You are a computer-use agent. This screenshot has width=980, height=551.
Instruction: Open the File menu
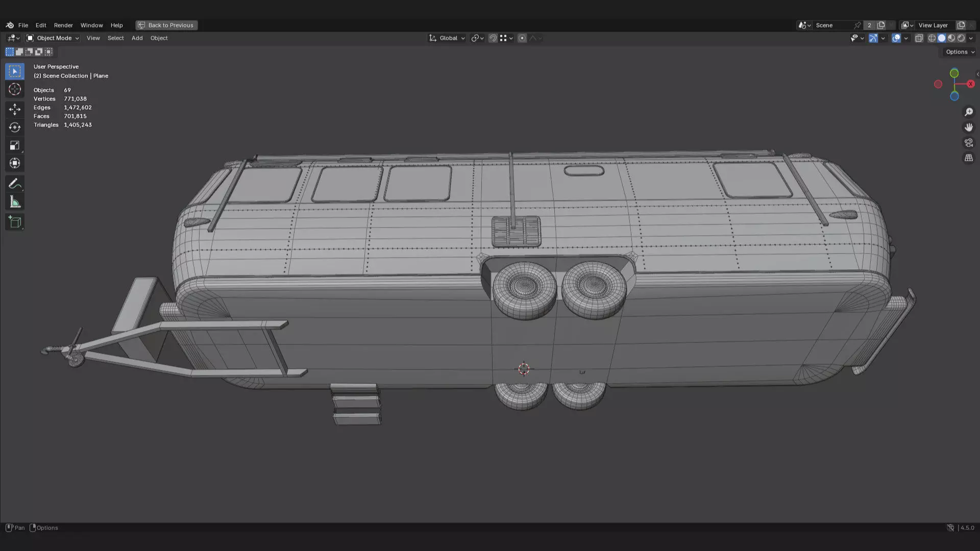pyautogui.click(x=23, y=25)
